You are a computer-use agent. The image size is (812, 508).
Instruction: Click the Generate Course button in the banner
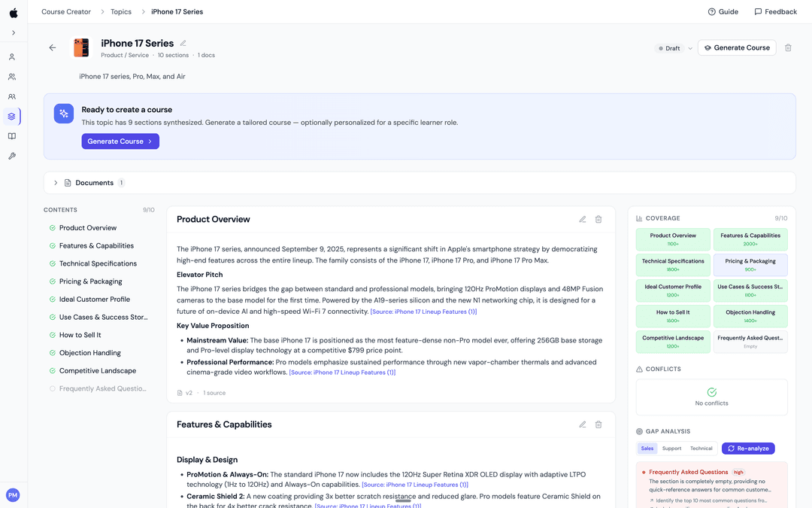click(x=120, y=141)
